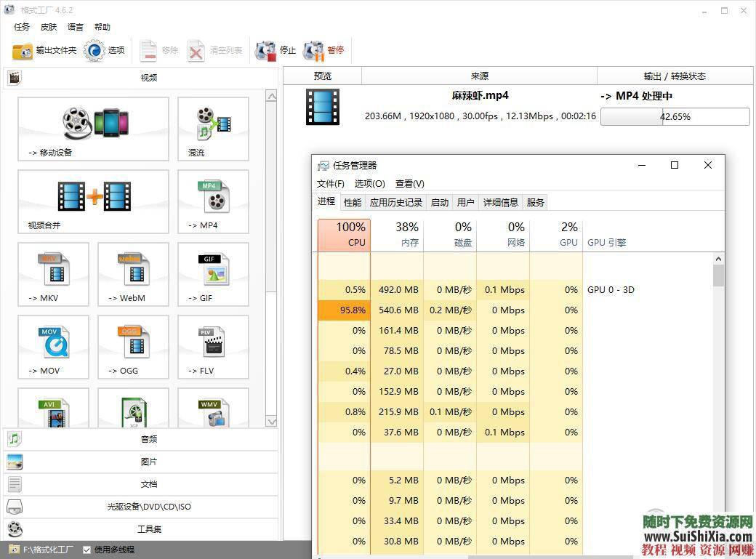The width and height of the screenshot is (756, 559).
Task: Click the 停止 stop button
Action: coord(276,50)
